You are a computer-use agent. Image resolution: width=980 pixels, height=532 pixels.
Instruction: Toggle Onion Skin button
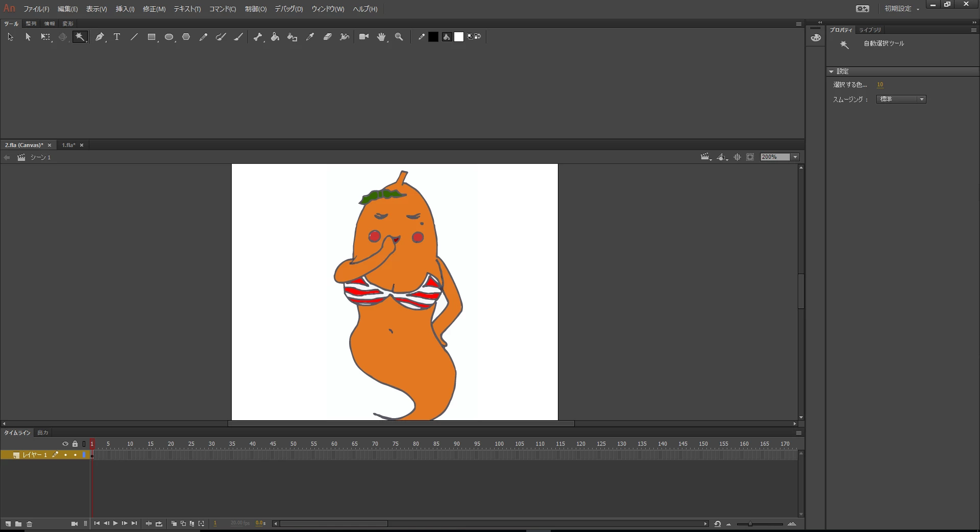(x=174, y=524)
